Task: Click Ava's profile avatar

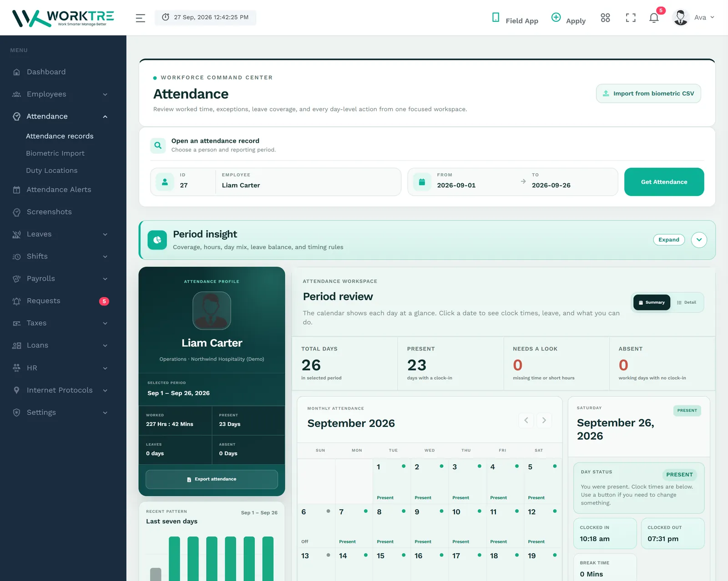Action: coord(681,18)
